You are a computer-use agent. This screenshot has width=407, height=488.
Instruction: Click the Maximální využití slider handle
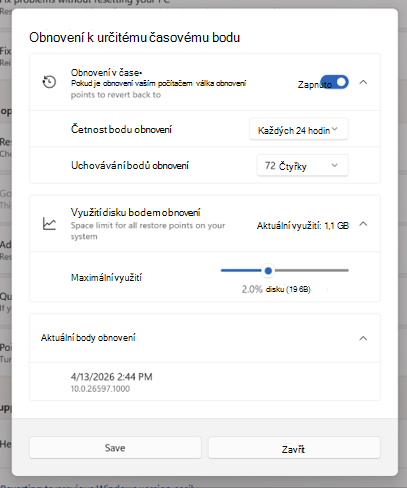(x=268, y=271)
